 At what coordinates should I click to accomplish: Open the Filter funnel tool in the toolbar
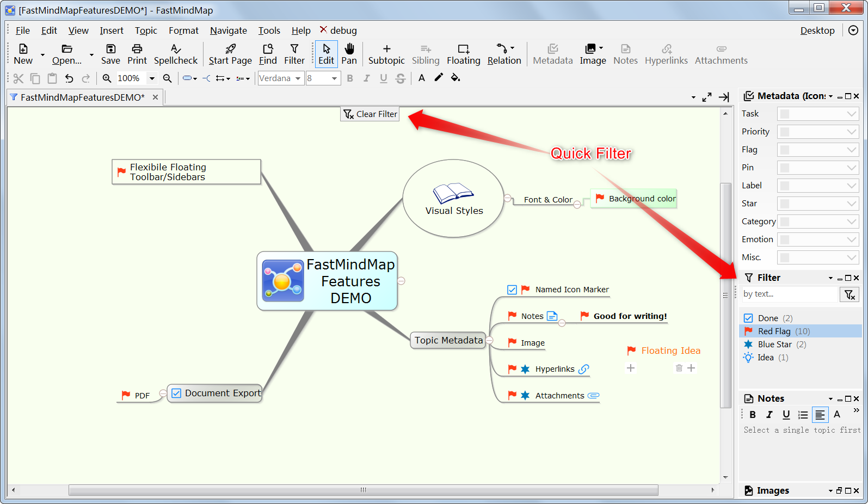294,49
